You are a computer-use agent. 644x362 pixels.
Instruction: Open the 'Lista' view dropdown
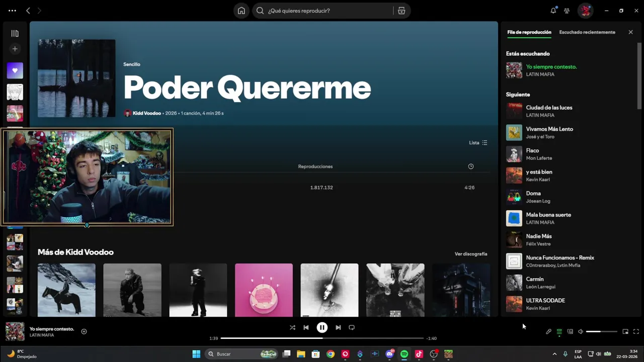478,143
